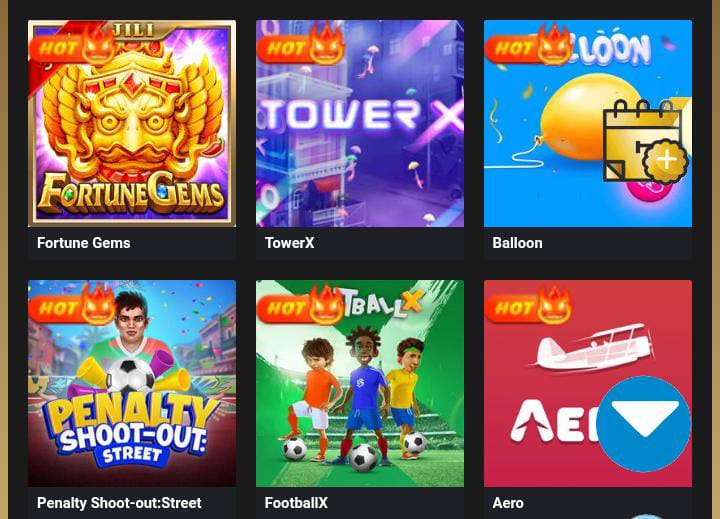Select the Balloon title label
The image size is (720, 519).
pos(518,243)
